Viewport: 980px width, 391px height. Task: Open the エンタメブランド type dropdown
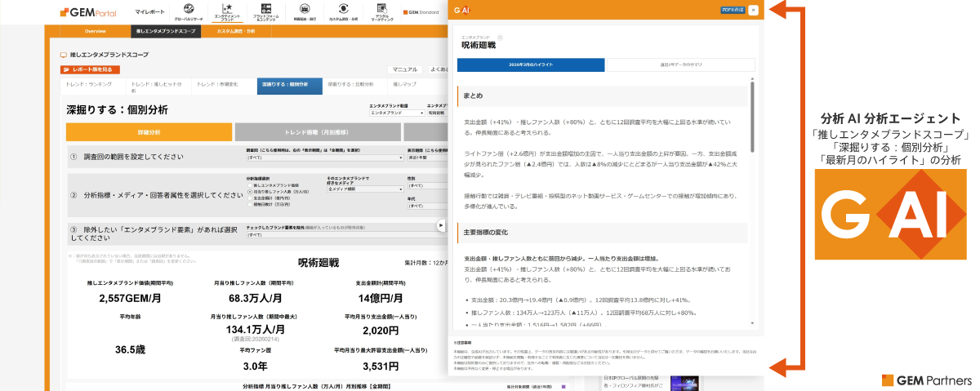coord(396,112)
